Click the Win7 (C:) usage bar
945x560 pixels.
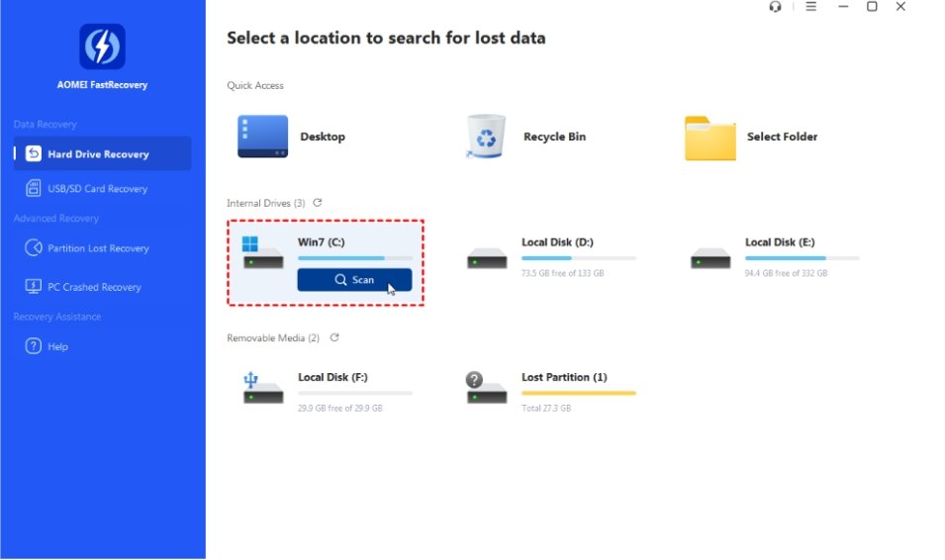tap(354, 258)
